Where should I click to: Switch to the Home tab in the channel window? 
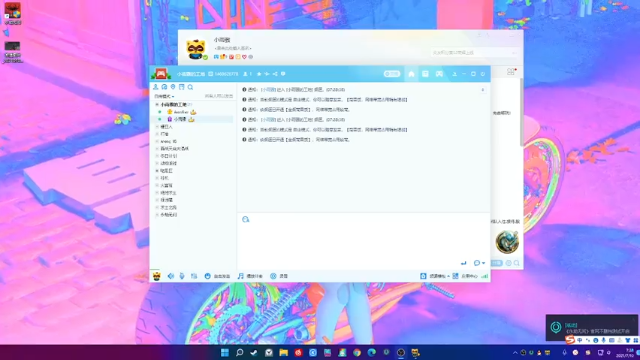click(411, 74)
